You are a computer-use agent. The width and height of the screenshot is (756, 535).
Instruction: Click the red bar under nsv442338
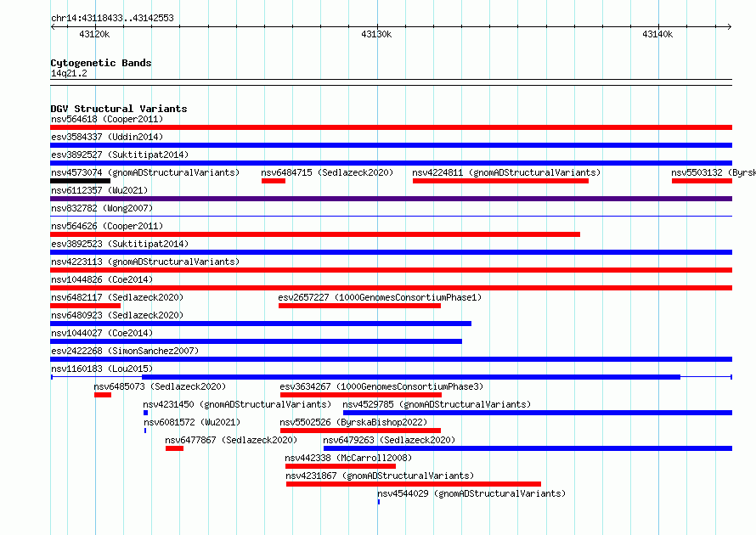341,466
